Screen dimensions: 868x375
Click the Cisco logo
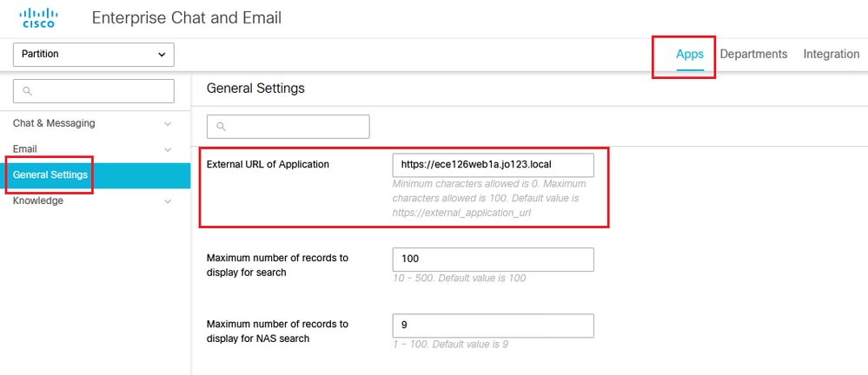(39, 18)
